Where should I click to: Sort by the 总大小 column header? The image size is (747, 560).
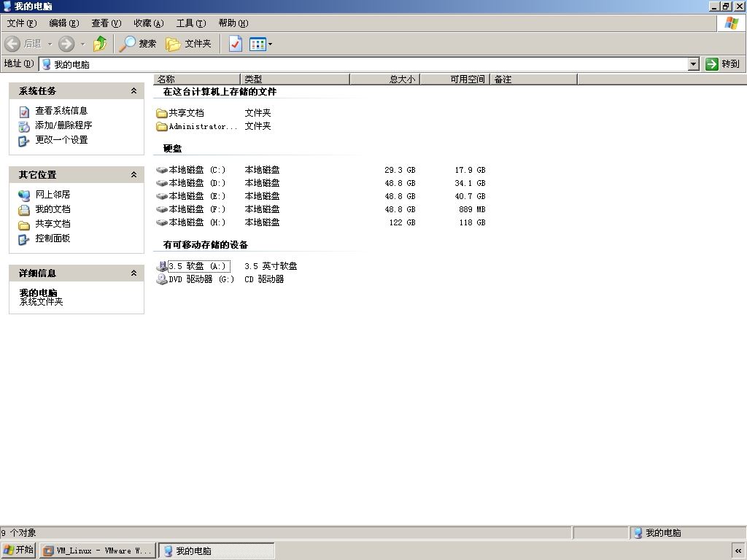[384, 79]
